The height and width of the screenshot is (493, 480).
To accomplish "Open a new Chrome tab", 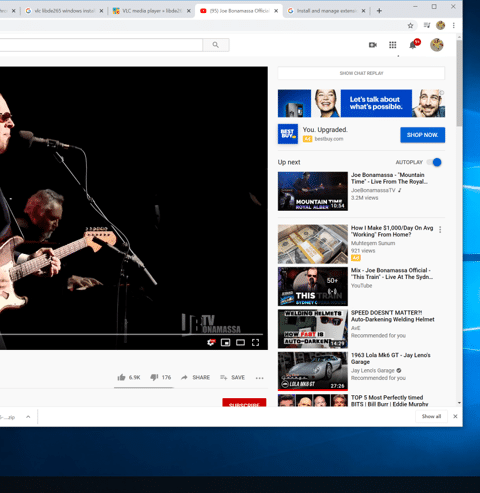I will pyautogui.click(x=379, y=11).
